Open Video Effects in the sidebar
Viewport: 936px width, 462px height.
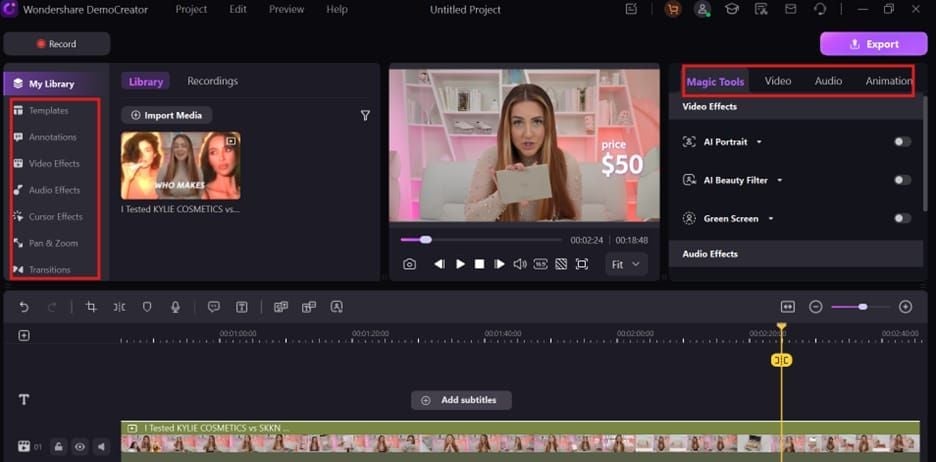[54, 164]
